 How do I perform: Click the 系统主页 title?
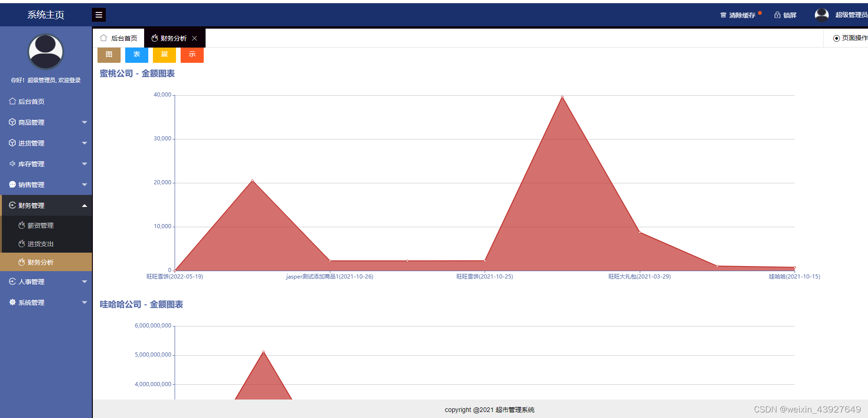pos(46,15)
